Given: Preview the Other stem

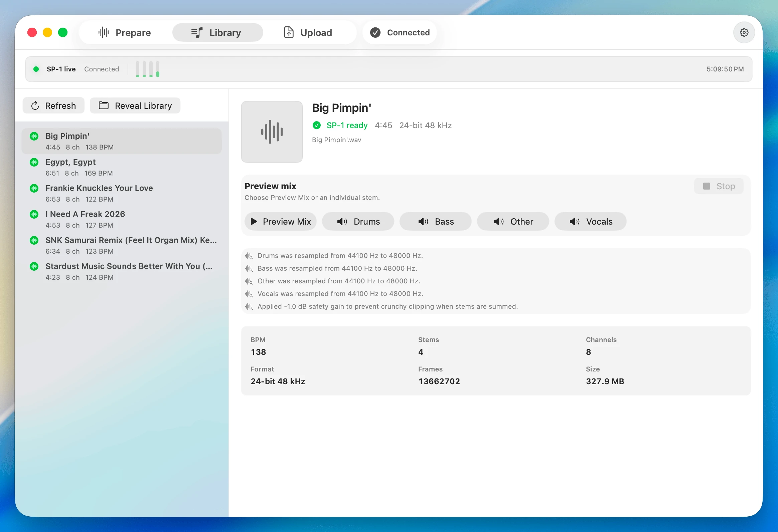Looking at the screenshot, I should 513,221.
